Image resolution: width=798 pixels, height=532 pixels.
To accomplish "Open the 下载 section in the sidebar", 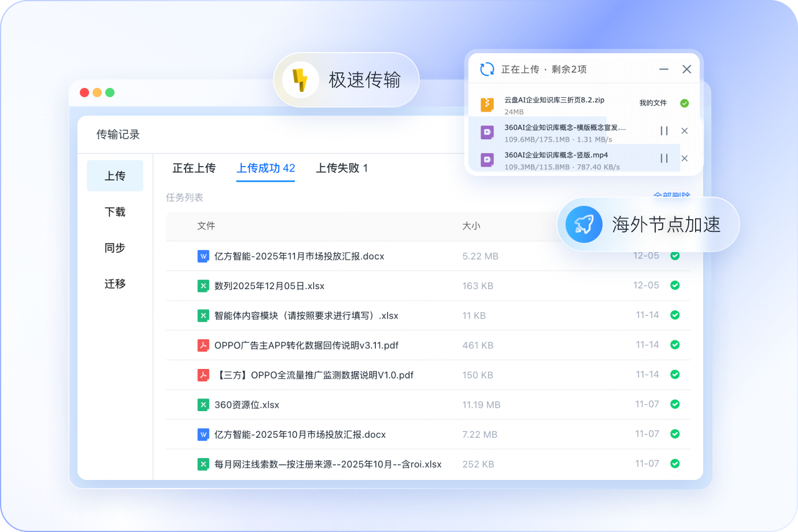I will [114, 212].
